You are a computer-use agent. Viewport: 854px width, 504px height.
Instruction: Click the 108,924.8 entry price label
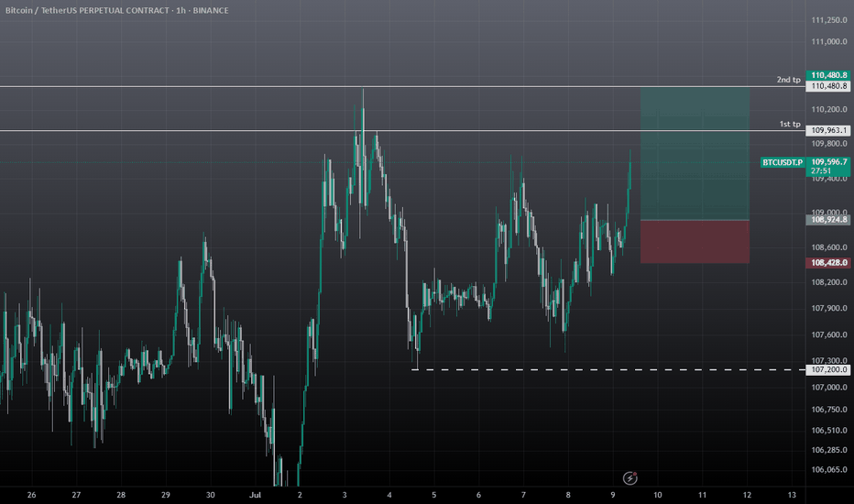pyautogui.click(x=827, y=220)
